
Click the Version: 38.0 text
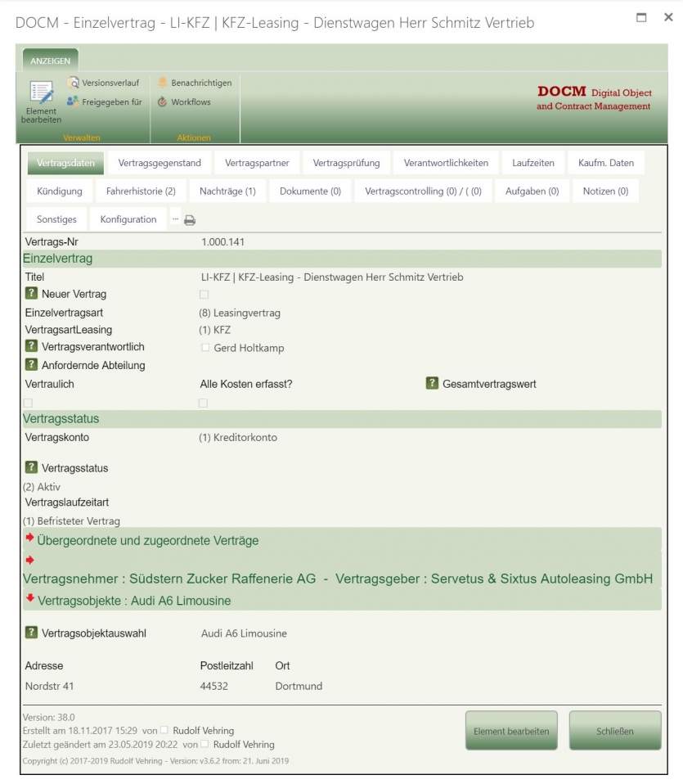click(48, 717)
